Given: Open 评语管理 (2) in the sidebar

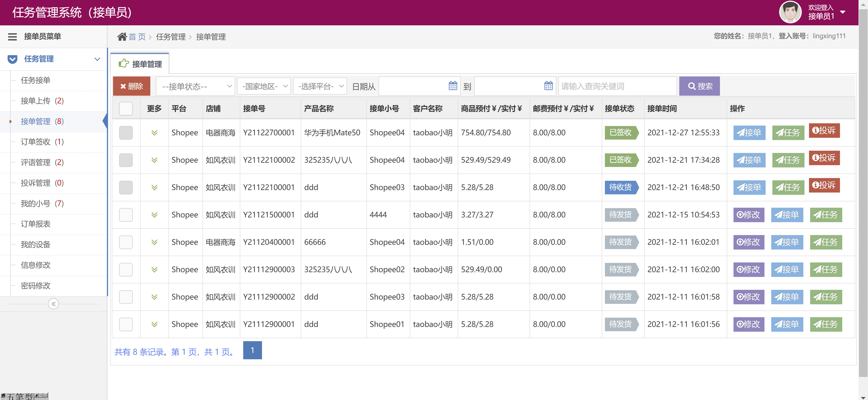Looking at the screenshot, I should point(42,162).
